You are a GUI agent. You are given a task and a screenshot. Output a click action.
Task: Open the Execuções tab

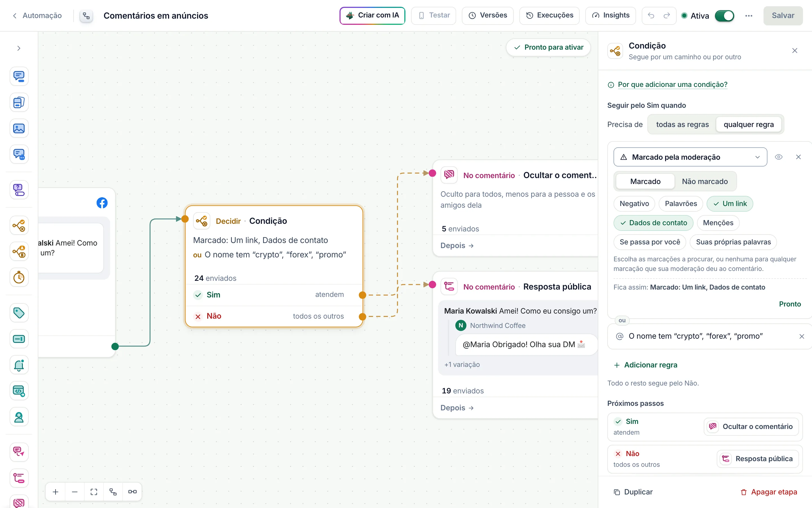coord(549,16)
